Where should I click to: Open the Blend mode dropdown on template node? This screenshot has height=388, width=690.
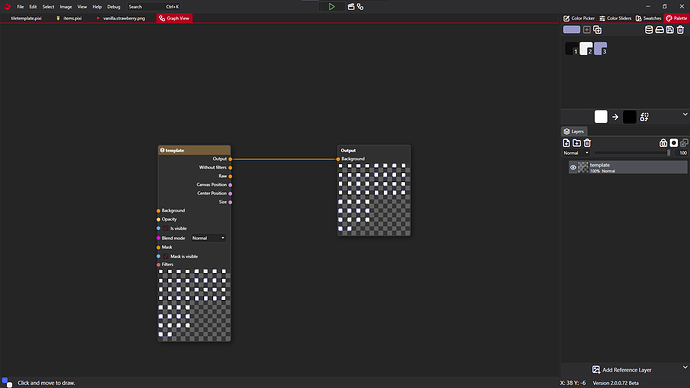point(208,238)
